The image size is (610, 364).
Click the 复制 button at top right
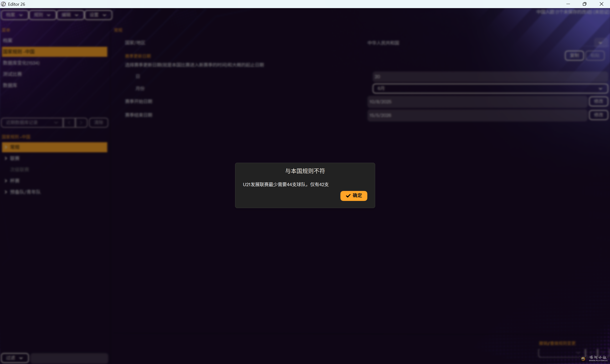pos(574,56)
